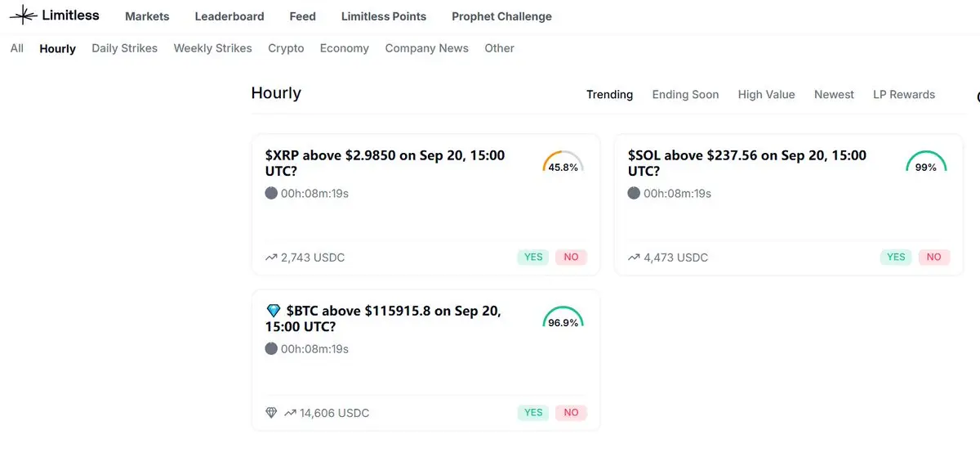Sort markets by LP Rewards
Viewport: 980px width, 457px height.
pyautogui.click(x=903, y=95)
